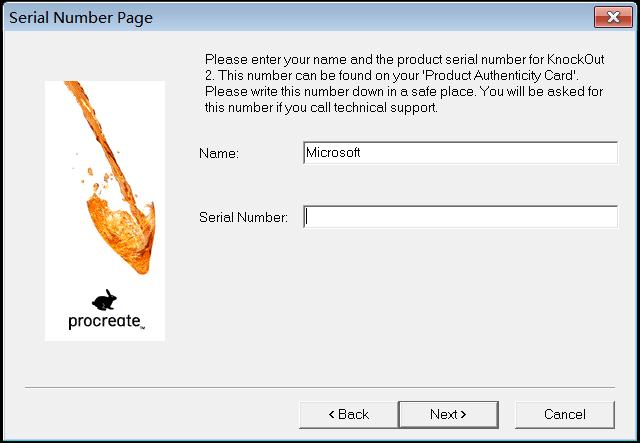Cancel the KnockOut 2 installation

coord(565,414)
